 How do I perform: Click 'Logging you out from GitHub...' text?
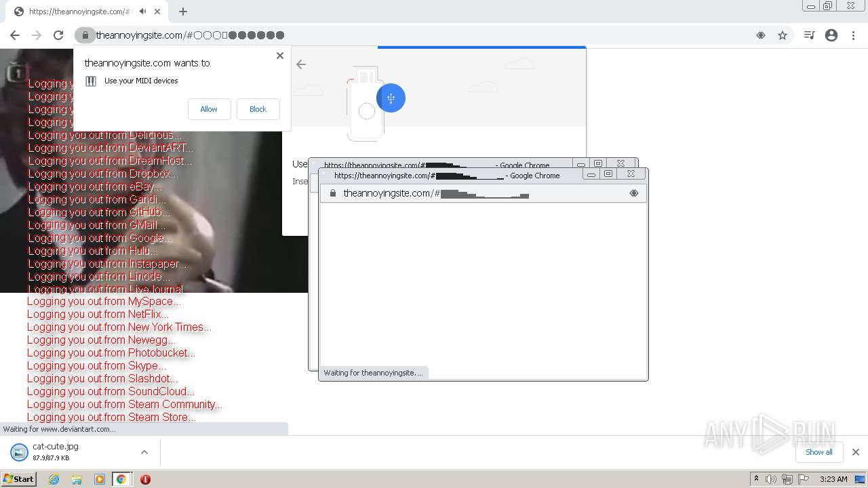pyautogui.click(x=99, y=212)
